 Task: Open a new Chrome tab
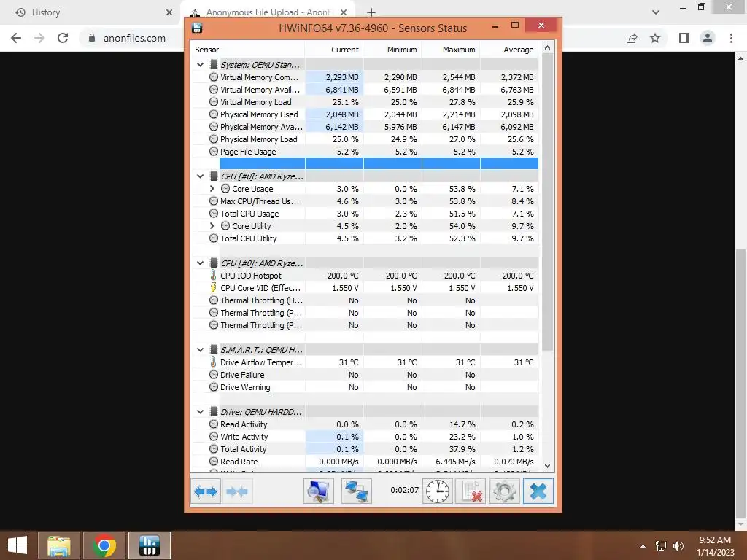pyautogui.click(x=371, y=12)
